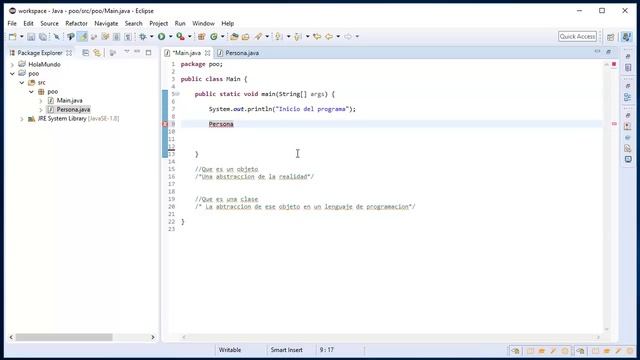Click the Writable status bar entry
The image size is (640, 360).
(230, 350)
